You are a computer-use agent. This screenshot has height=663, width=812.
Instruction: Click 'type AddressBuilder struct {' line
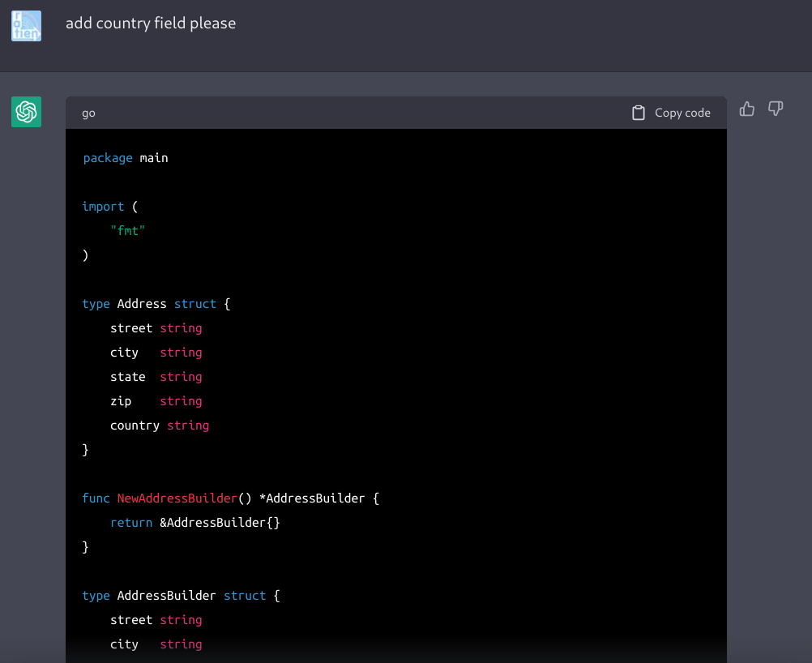(x=182, y=596)
